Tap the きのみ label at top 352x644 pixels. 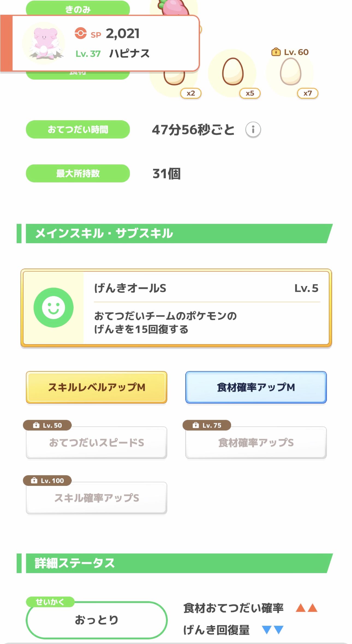click(x=78, y=9)
